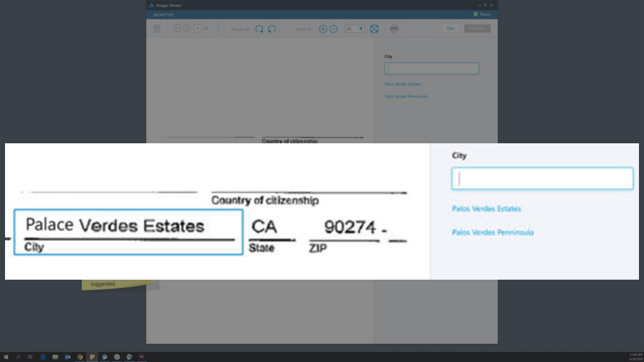Screen dimensions: 644x362
Task: Zoom in with the plus icon
Action: coord(323,29)
